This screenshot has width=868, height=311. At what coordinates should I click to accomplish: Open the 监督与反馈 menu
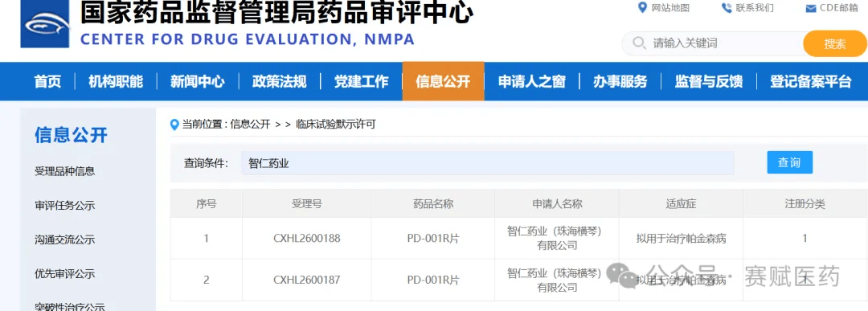[709, 81]
